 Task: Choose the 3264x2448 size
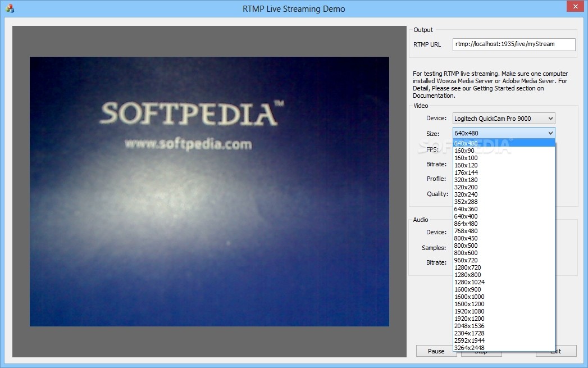504,348
